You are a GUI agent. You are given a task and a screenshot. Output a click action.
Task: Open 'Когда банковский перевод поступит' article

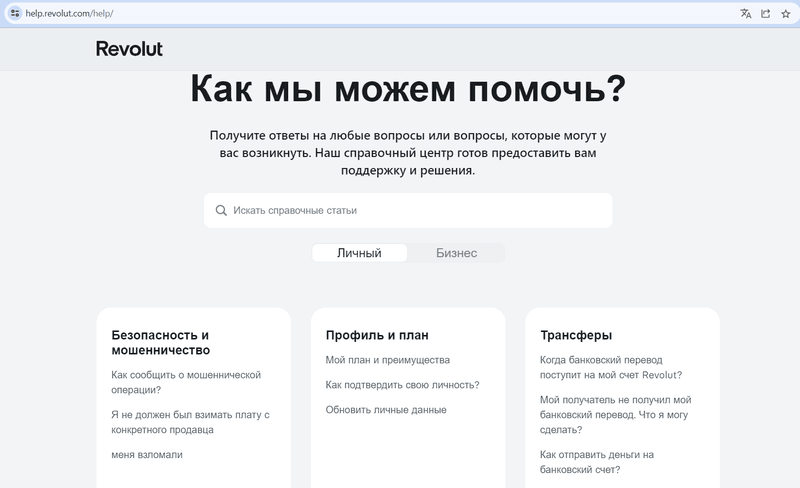[x=611, y=368]
